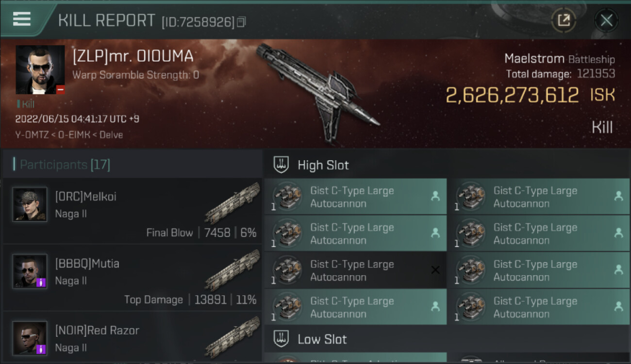Viewport: 631px width, 364px height.
Task: Click the Y-OMTZ system location link
Action: pyautogui.click(x=32, y=135)
